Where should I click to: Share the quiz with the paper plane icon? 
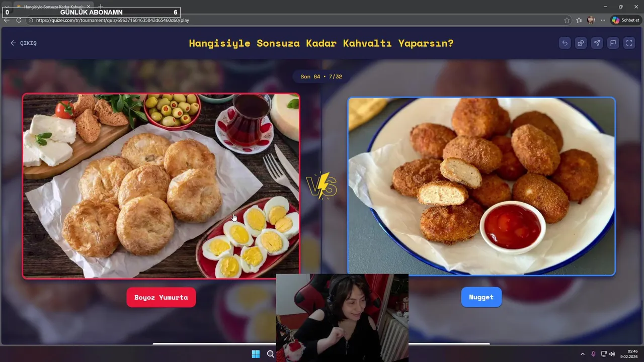(597, 43)
